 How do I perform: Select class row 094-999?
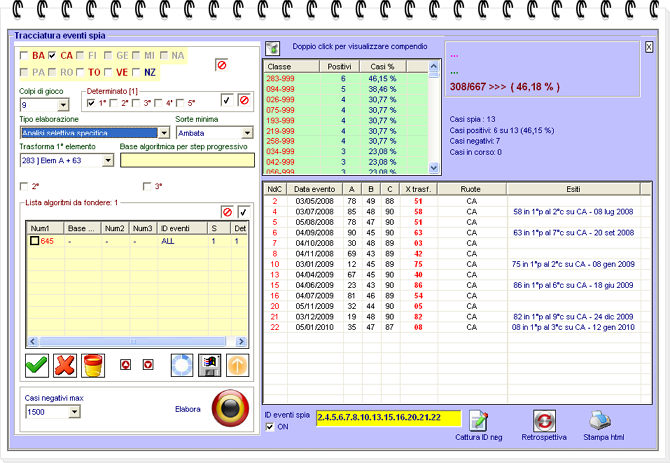[345, 89]
